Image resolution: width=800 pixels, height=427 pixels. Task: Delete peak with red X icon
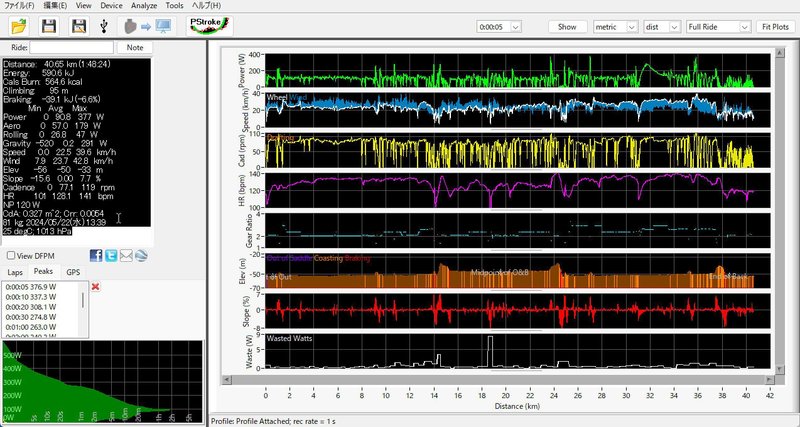(x=95, y=287)
